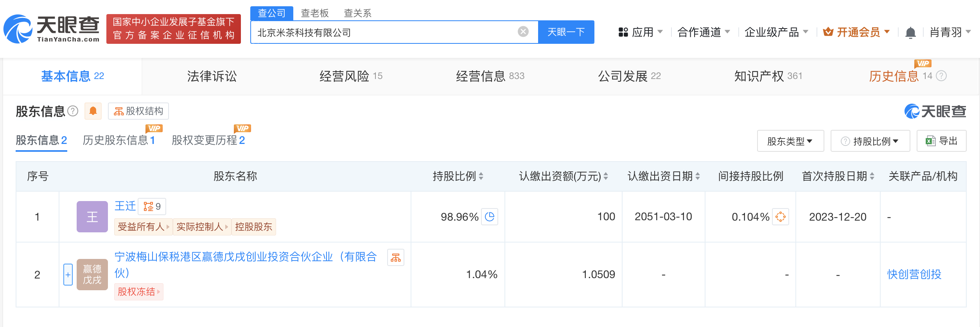Click the 控股股东 tag
980x327 pixels.
pos(254,227)
